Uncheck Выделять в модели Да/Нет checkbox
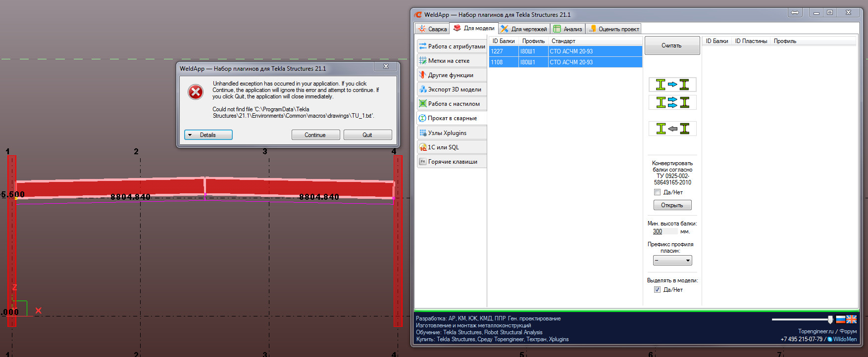The height and width of the screenshot is (357, 868). (x=657, y=290)
